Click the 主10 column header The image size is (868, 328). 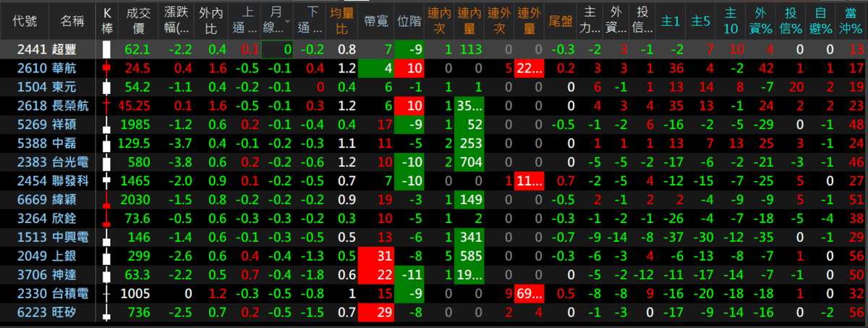coord(731,21)
